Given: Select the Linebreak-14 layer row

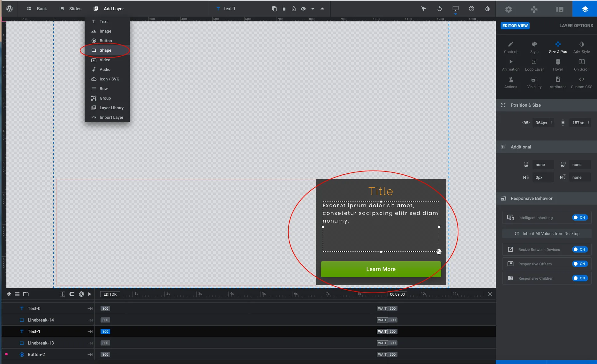Looking at the screenshot, I should coord(48,320).
